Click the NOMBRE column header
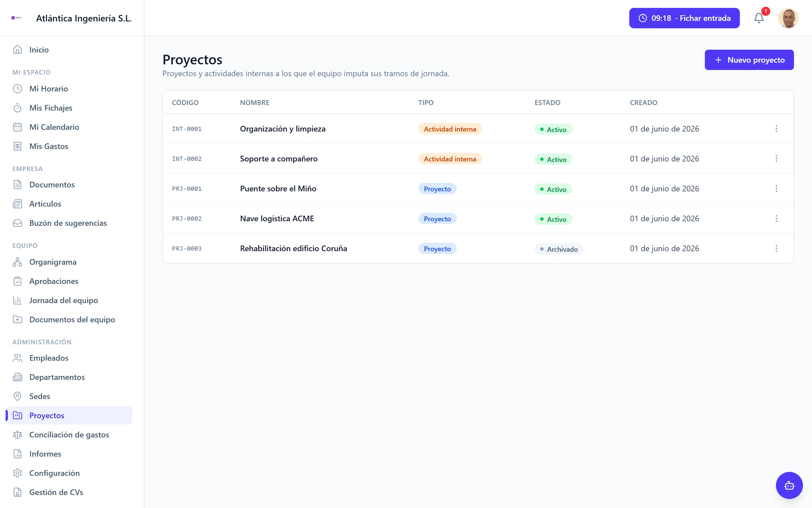The width and height of the screenshot is (812, 508). tap(255, 102)
